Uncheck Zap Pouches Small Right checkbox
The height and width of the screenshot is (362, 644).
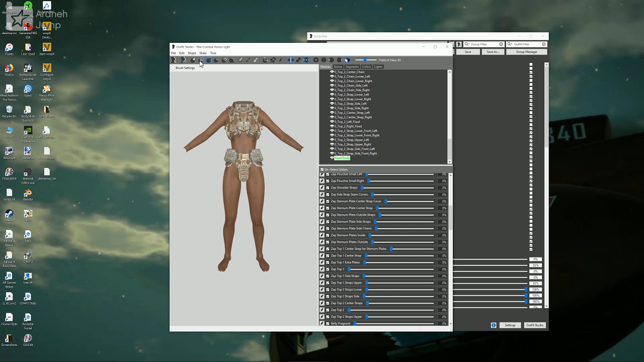click(328, 181)
